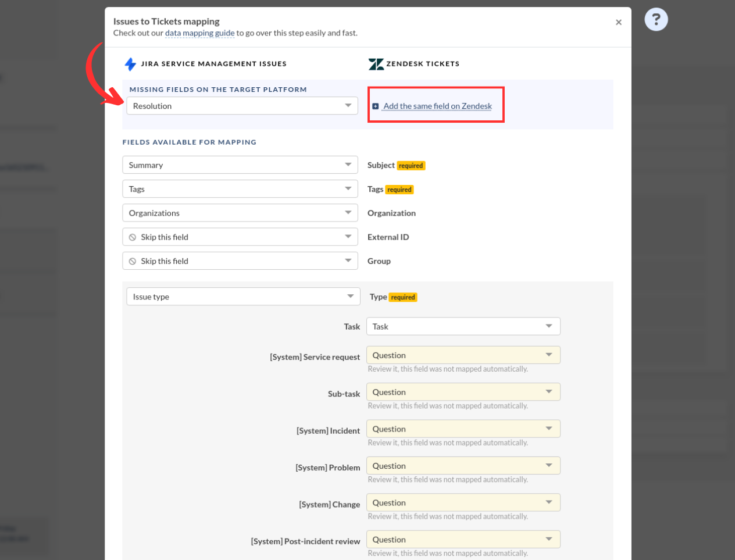Click the skip icon in the Group row
Screen dimensions: 735x560
pyautogui.click(x=133, y=261)
